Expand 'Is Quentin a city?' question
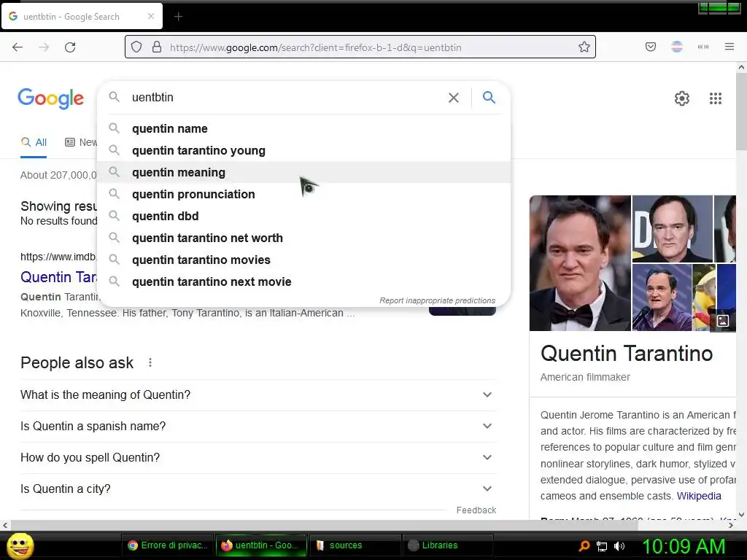The height and width of the screenshot is (560, 747). (258, 489)
